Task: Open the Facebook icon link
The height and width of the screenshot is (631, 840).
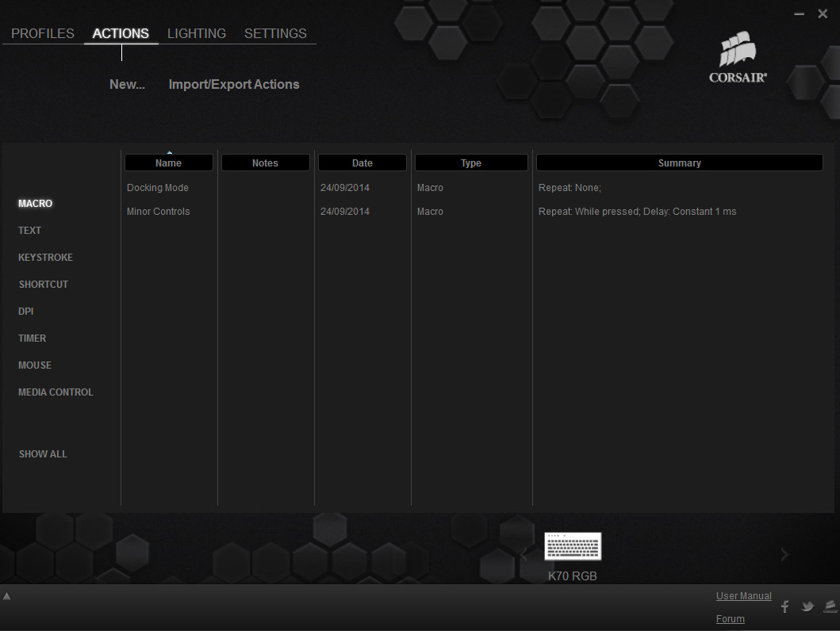Action: point(784,606)
